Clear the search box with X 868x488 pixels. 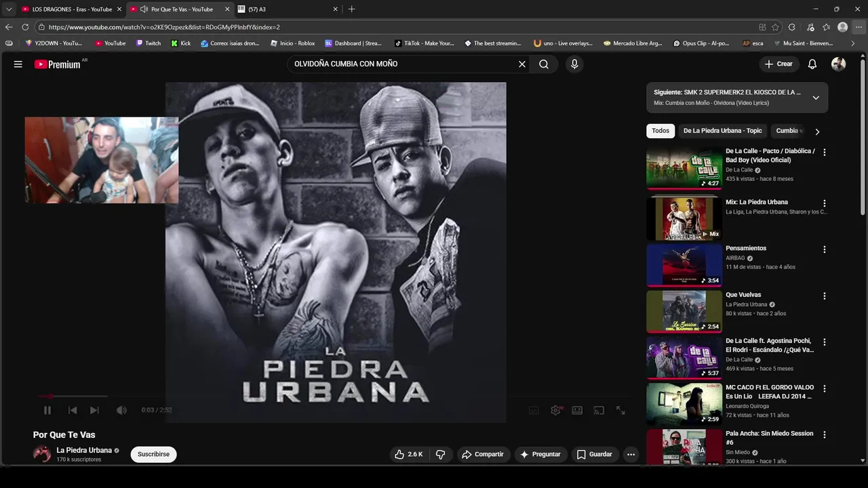pyautogui.click(x=522, y=64)
